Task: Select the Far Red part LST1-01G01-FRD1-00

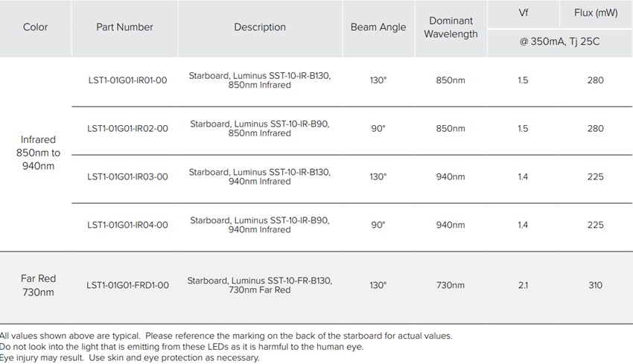Action: tap(127, 285)
